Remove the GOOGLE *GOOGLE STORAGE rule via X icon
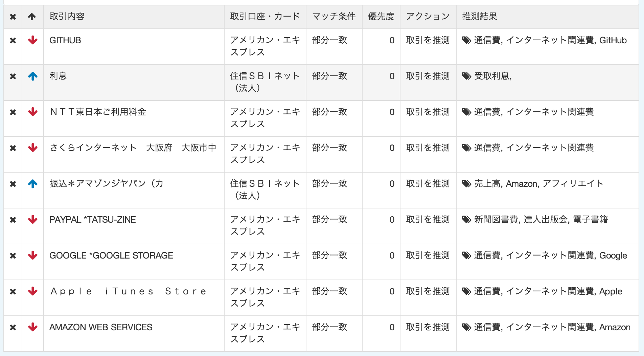 coord(13,255)
